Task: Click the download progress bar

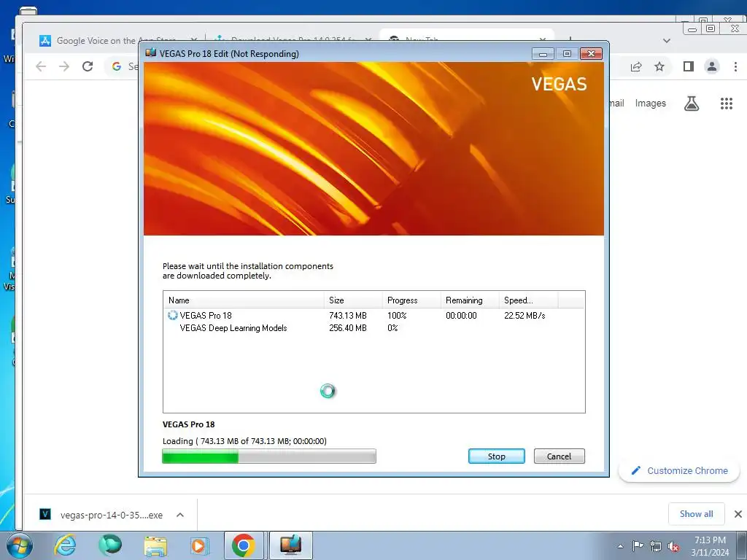Action: pyautogui.click(x=269, y=456)
